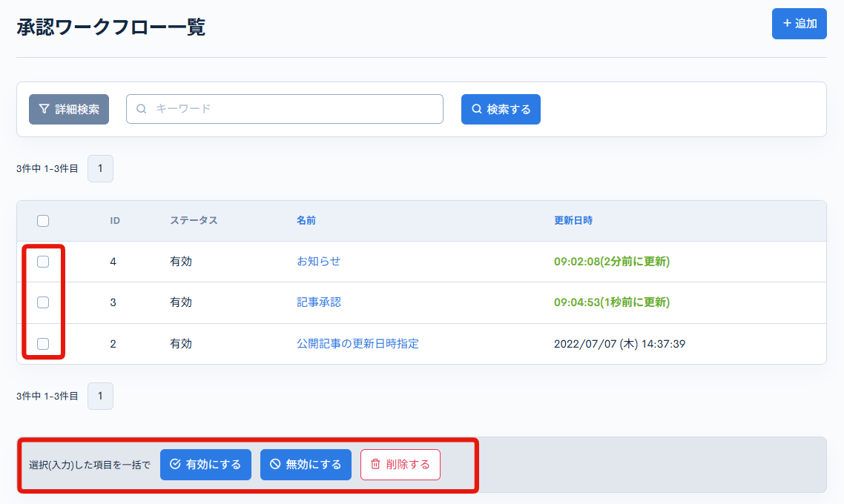Delete selected items with 削除する button

click(400, 464)
